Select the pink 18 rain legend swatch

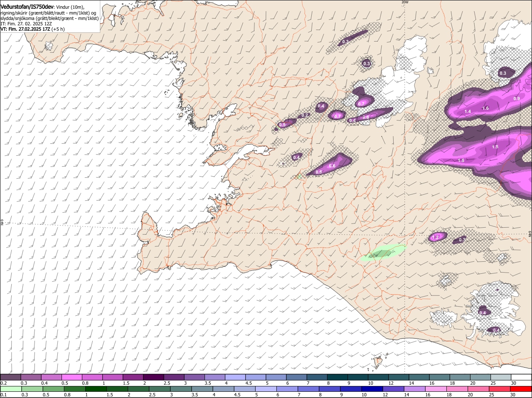pos(457,389)
